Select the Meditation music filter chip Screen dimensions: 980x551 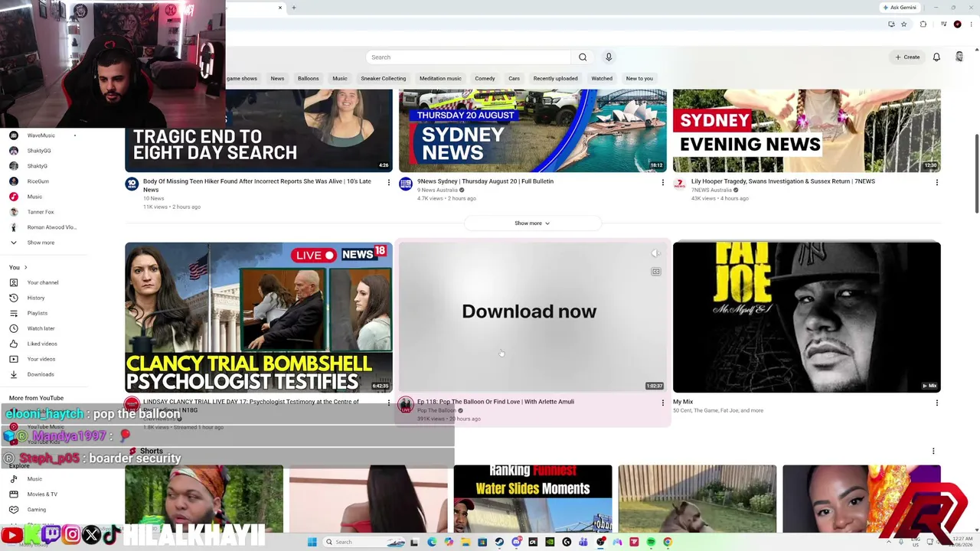pyautogui.click(x=440, y=78)
